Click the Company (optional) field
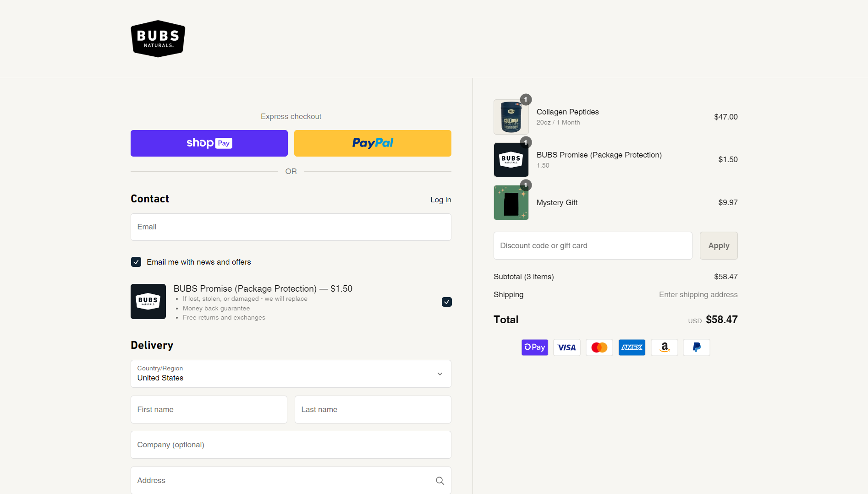 pos(291,445)
